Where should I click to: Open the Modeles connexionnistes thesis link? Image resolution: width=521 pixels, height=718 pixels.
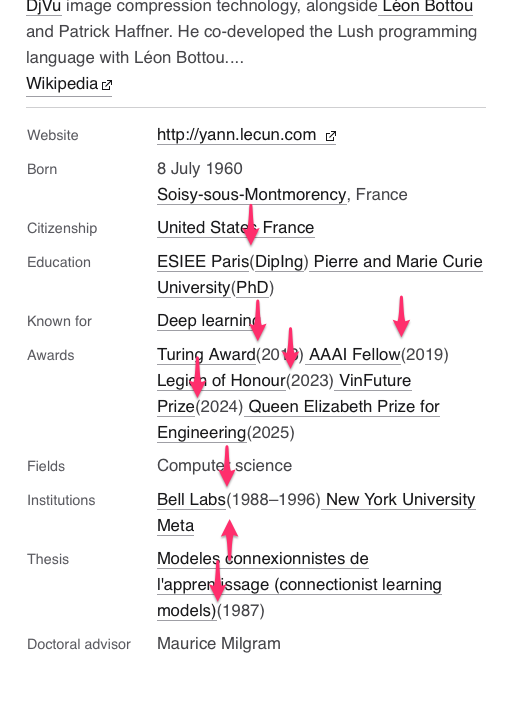tap(263, 559)
